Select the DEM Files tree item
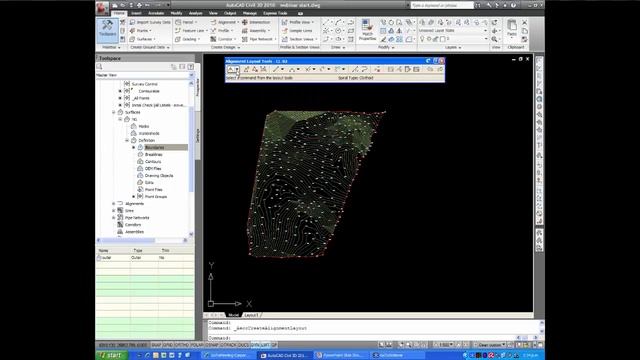The height and width of the screenshot is (360, 640). tap(153, 168)
